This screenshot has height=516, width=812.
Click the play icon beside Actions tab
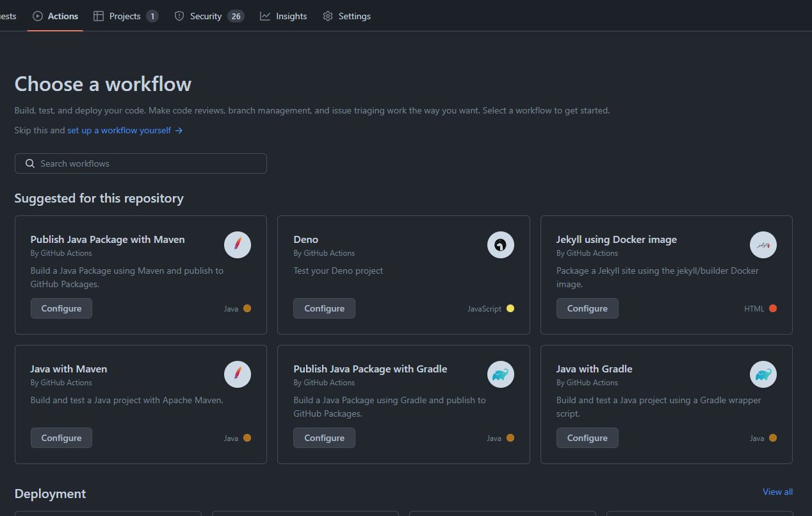click(38, 16)
